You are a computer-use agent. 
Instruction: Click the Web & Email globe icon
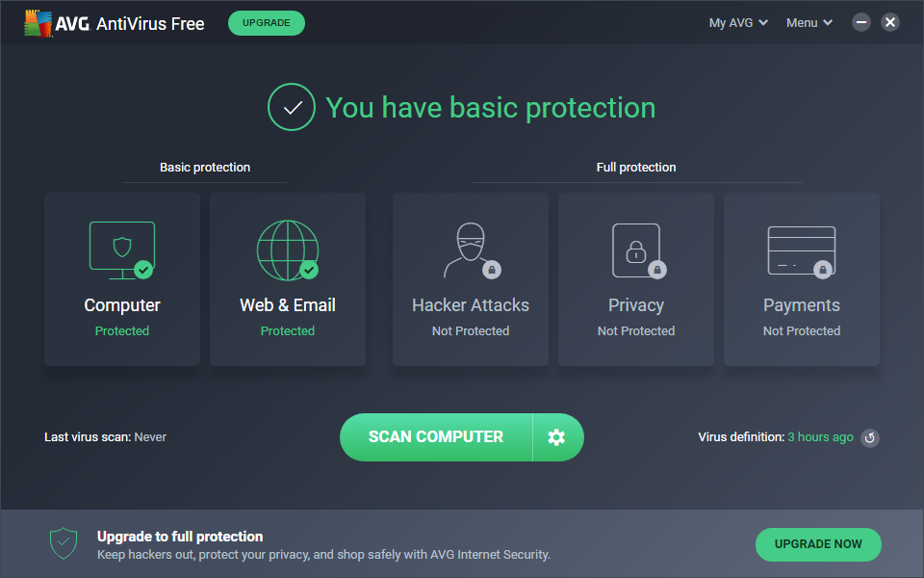287,250
